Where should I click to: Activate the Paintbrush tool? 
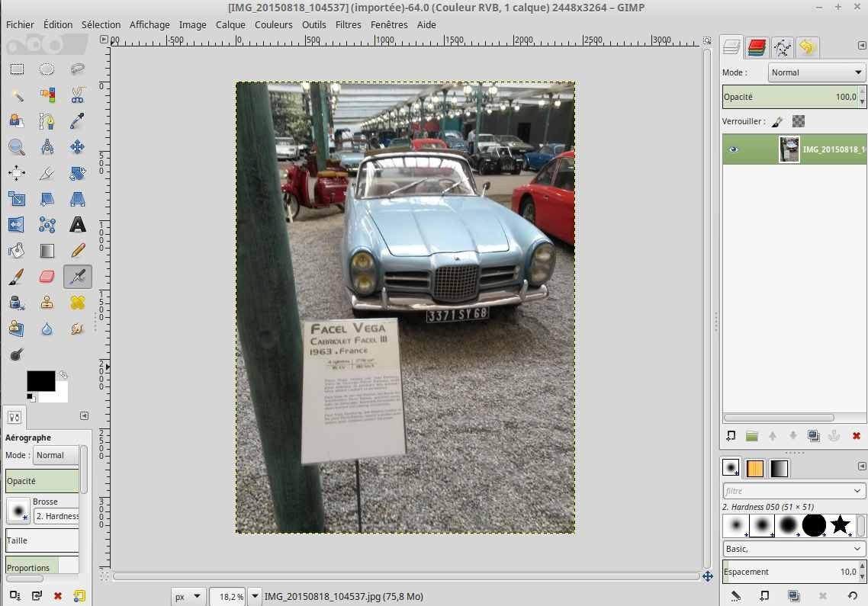click(x=17, y=276)
